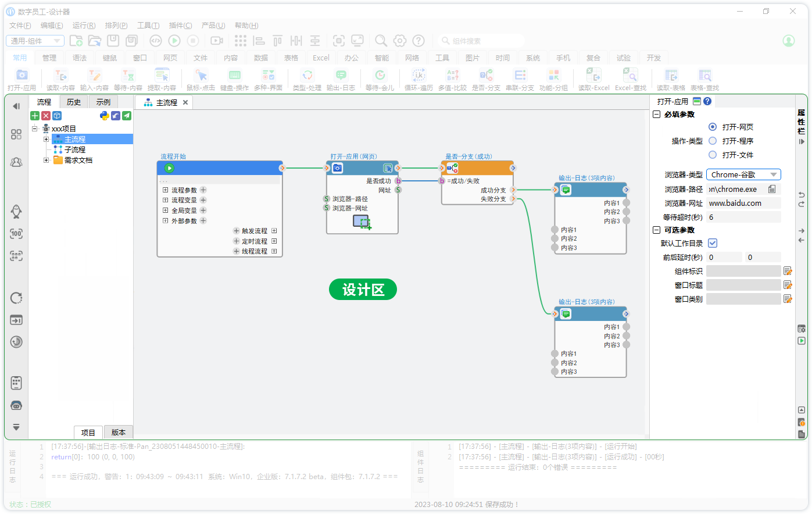
Task: Select the 读取-内容 component
Action: (60, 79)
